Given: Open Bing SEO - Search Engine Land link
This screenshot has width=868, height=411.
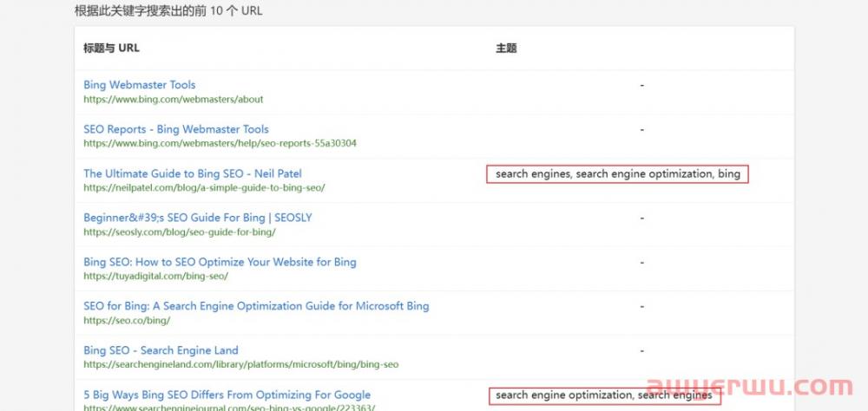Looking at the screenshot, I should (x=161, y=350).
